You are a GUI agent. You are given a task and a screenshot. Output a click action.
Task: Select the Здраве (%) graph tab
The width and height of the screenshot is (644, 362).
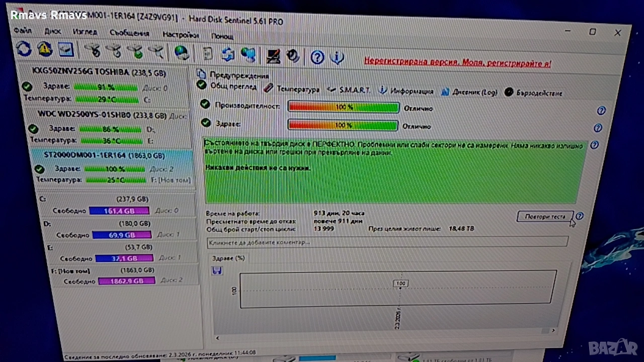pos(228,258)
